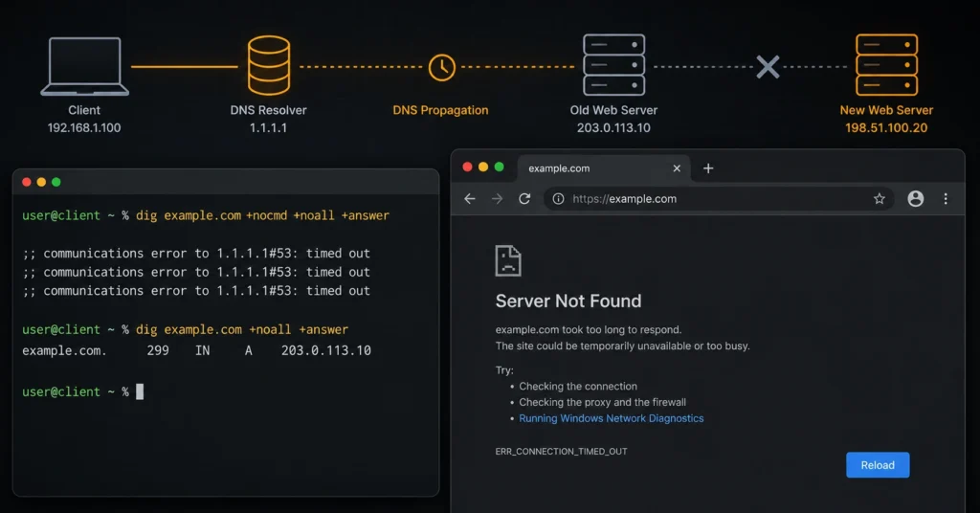This screenshot has height=513, width=980.
Task: Click the ERR_CONNECTION_TIMED_OUT error code
Action: [561, 451]
